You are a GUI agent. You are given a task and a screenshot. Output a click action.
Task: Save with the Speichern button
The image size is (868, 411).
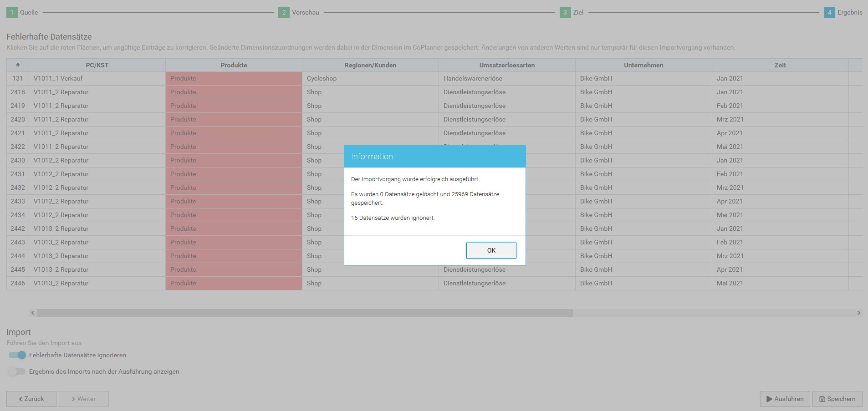point(837,399)
